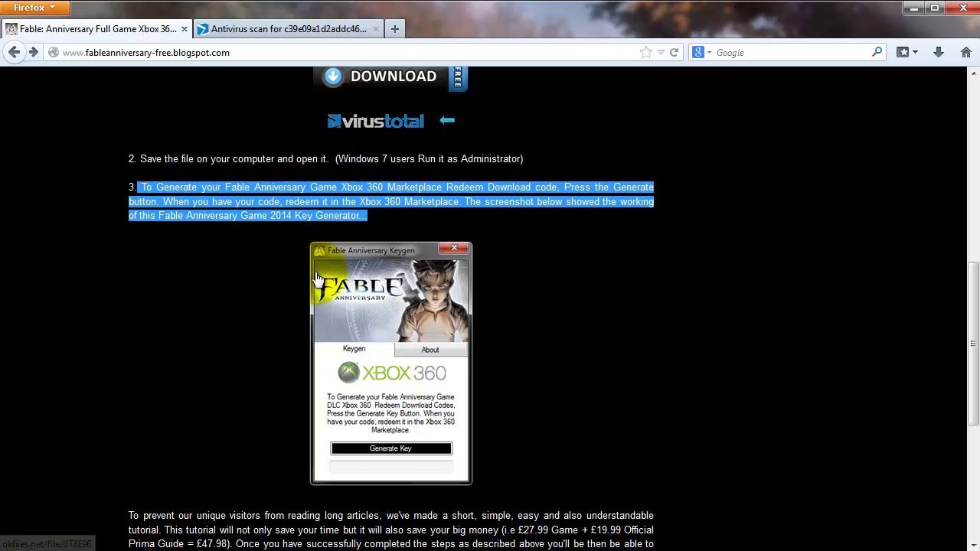Expand the address bar history dropdown arrow
The image size is (980, 551).
[661, 53]
